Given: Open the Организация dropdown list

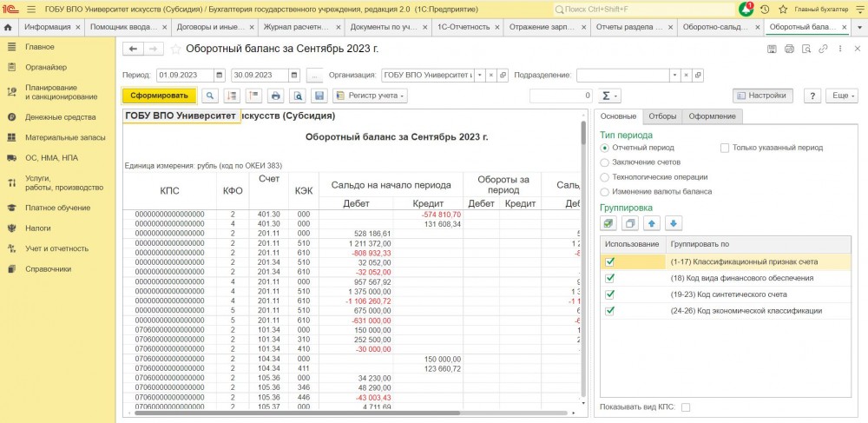Looking at the screenshot, I should tap(478, 75).
